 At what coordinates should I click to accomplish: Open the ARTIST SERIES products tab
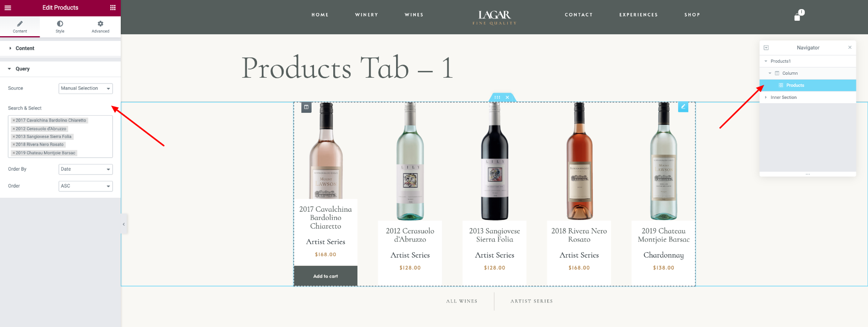532,301
